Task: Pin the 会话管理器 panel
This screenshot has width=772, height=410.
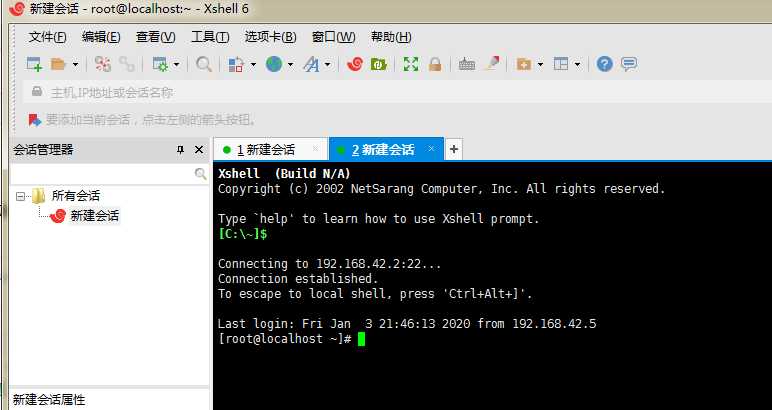Action: [180, 150]
